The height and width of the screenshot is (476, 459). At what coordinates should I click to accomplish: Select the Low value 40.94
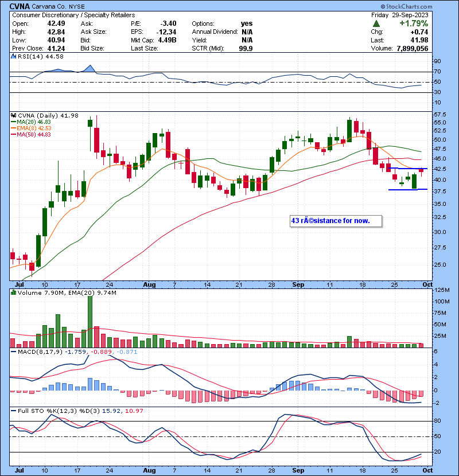pos(56,40)
